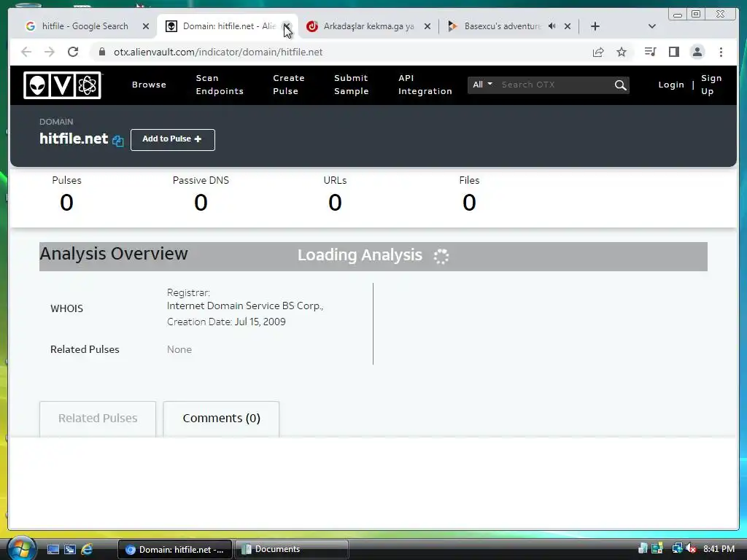Open the All search filter dropdown
The height and width of the screenshot is (560, 747).
(482, 85)
